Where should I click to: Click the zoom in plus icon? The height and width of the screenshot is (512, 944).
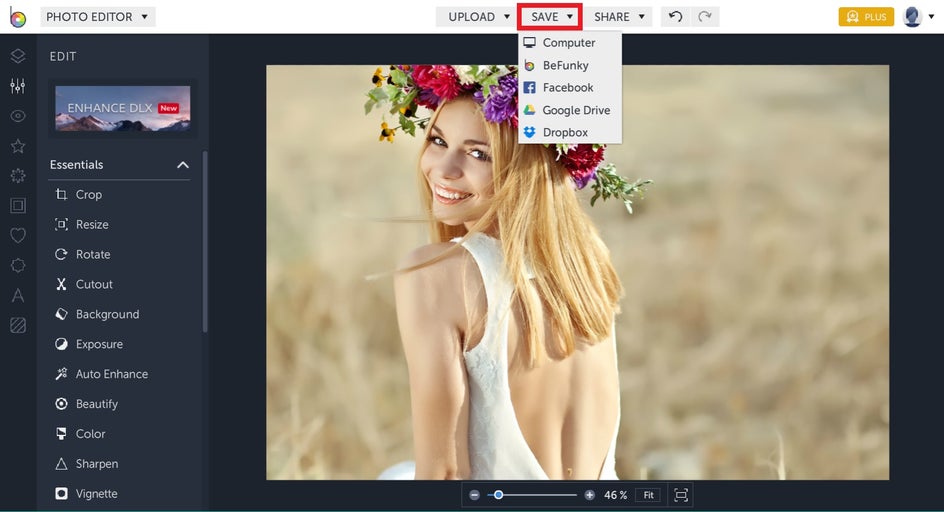(x=589, y=495)
